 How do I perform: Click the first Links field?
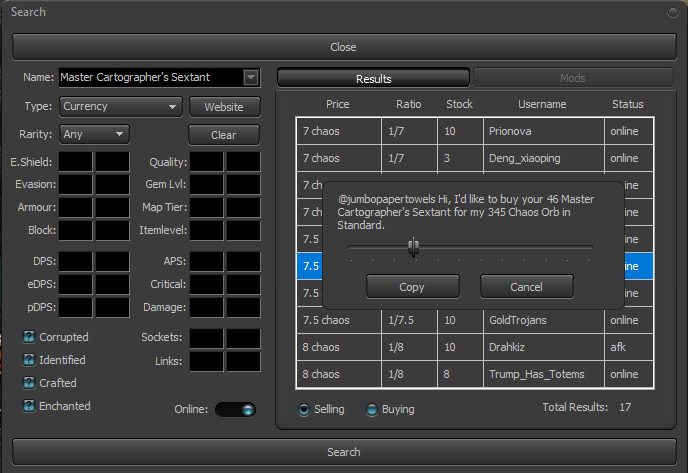click(207, 362)
